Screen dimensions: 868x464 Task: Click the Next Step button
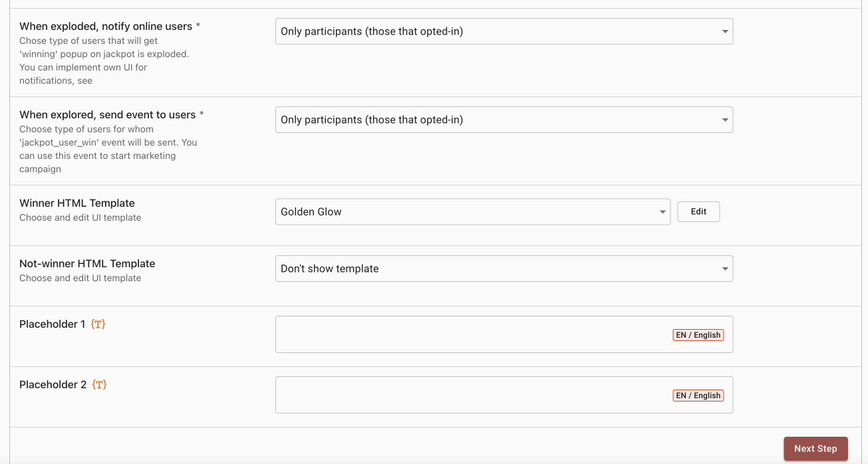[x=815, y=449]
